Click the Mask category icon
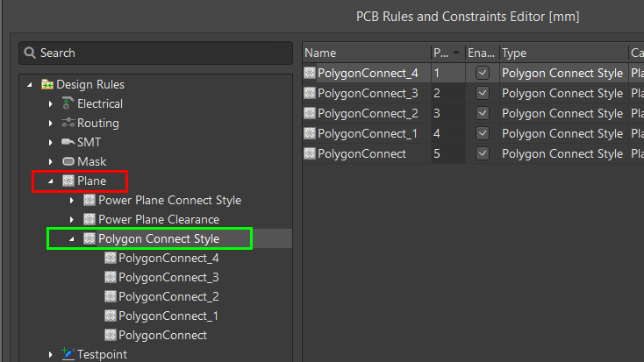Image resolution: width=644 pixels, height=362 pixels. 68,162
